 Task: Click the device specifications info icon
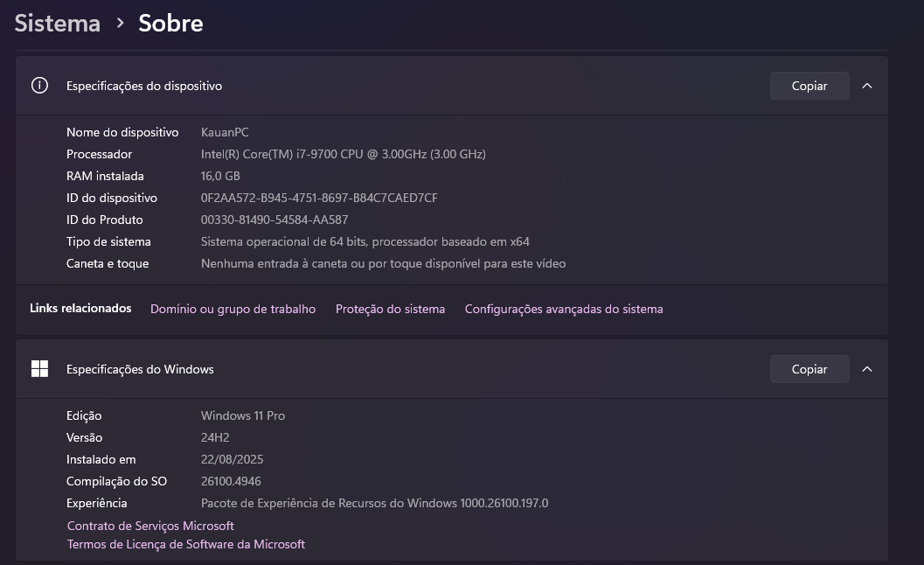pyautogui.click(x=39, y=86)
